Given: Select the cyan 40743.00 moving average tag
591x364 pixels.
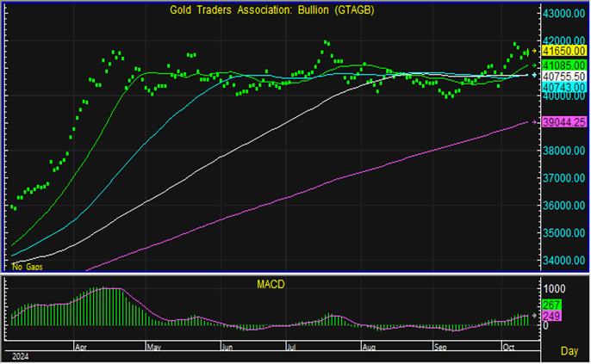Looking at the screenshot, I should tap(563, 87).
